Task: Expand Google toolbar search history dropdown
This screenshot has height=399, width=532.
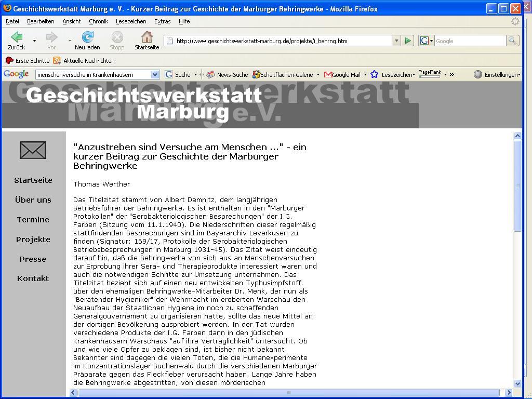Action: pyautogui.click(x=155, y=75)
